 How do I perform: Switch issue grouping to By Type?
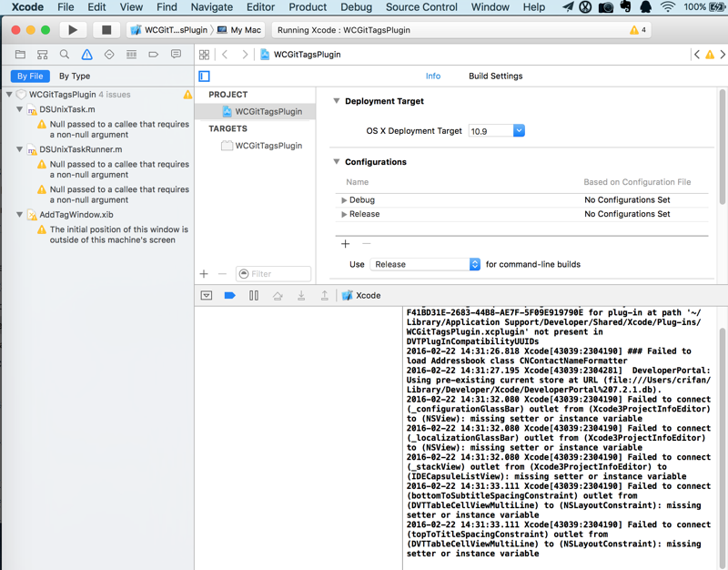[75, 76]
